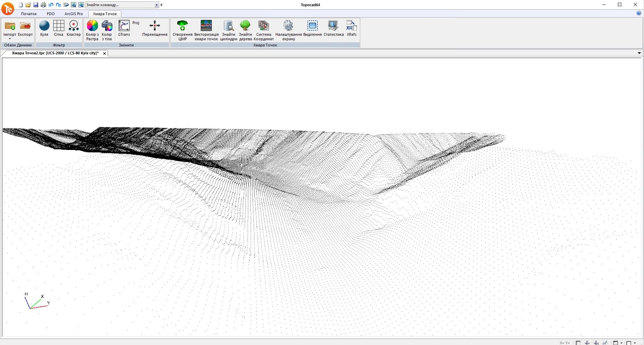The height and width of the screenshot is (345, 644).
Task: Click the Фільтр group label
Action: point(59,45)
